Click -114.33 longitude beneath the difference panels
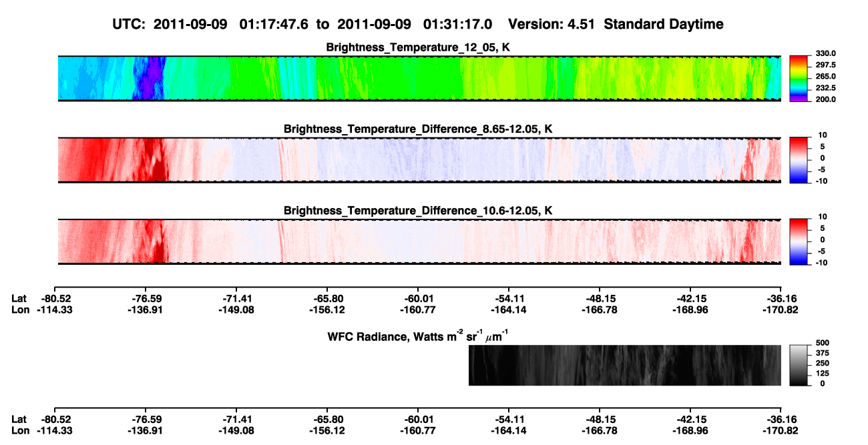The image size is (868, 445). (54, 310)
